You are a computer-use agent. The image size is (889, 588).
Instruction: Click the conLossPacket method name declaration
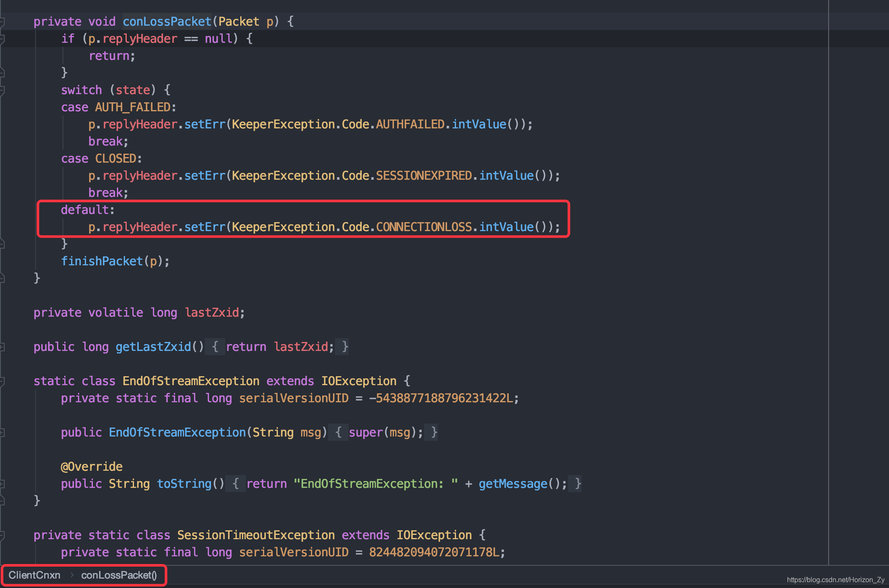[x=167, y=21]
